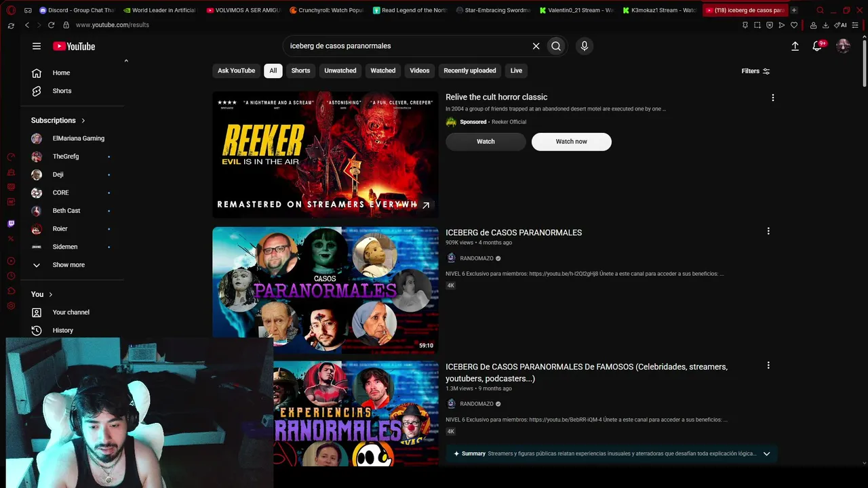Open Filters for search results

coord(755,71)
